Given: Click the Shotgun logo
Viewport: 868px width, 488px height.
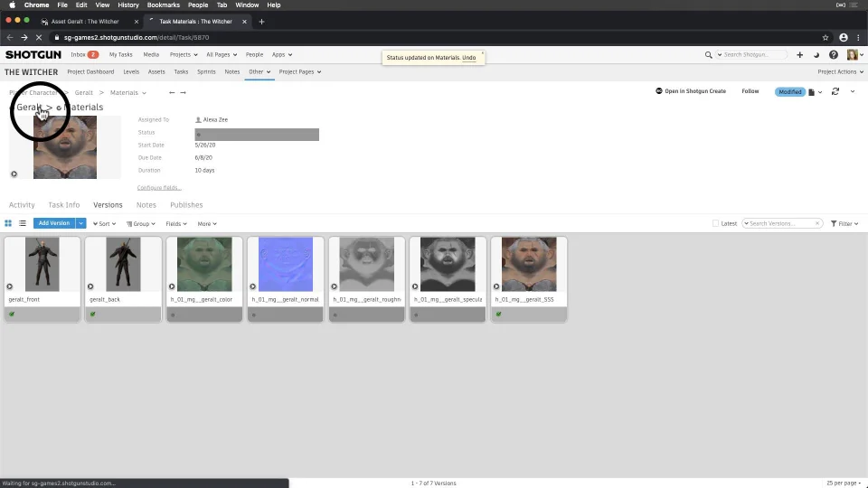Looking at the screenshot, I should 33,55.
